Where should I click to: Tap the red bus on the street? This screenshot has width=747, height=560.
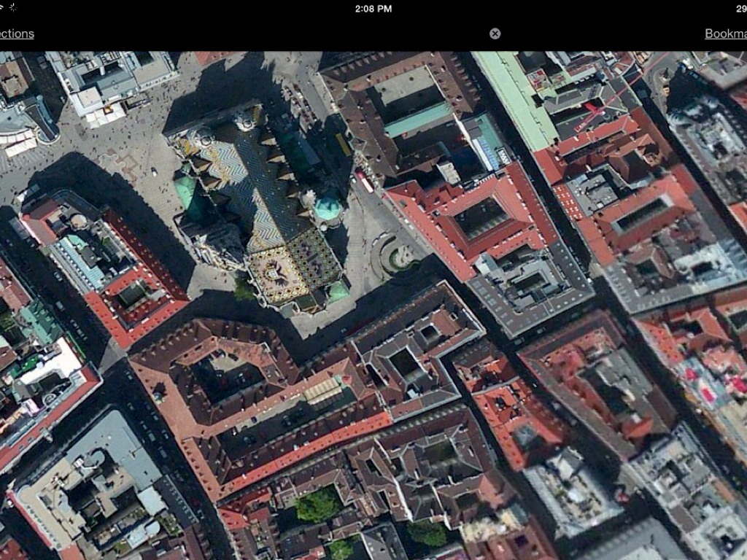pos(364,182)
